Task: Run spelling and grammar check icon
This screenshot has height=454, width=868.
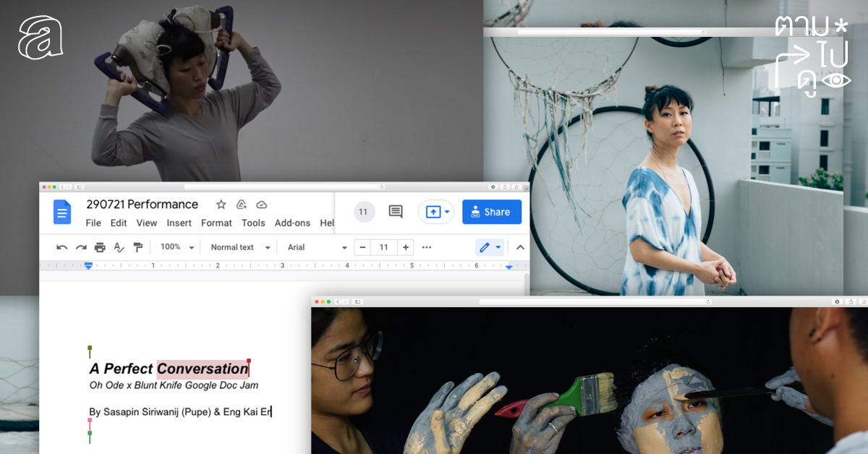Action: point(119,247)
